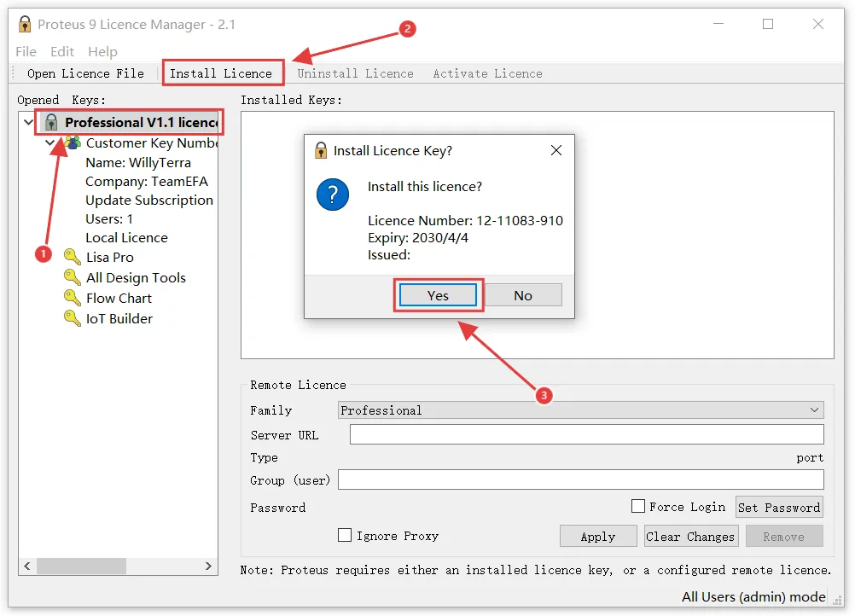Click the right scroll arrow under Opened Keys
This screenshot has width=855, height=616.
pyautogui.click(x=208, y=566)
